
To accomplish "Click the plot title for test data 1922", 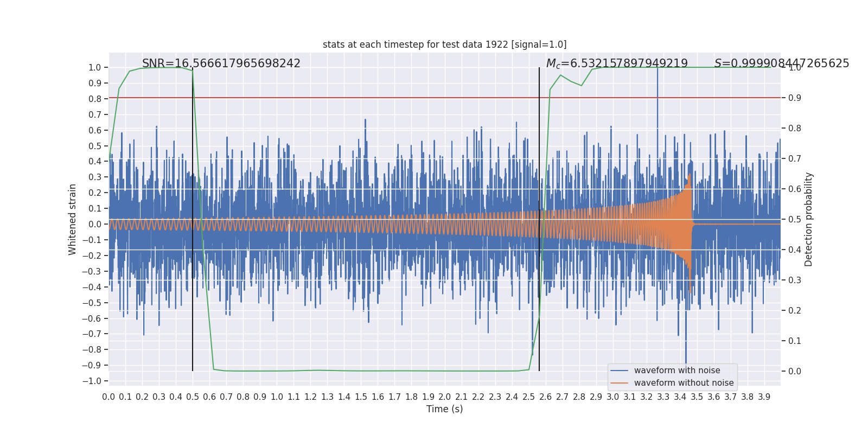I will click(444, 44).
